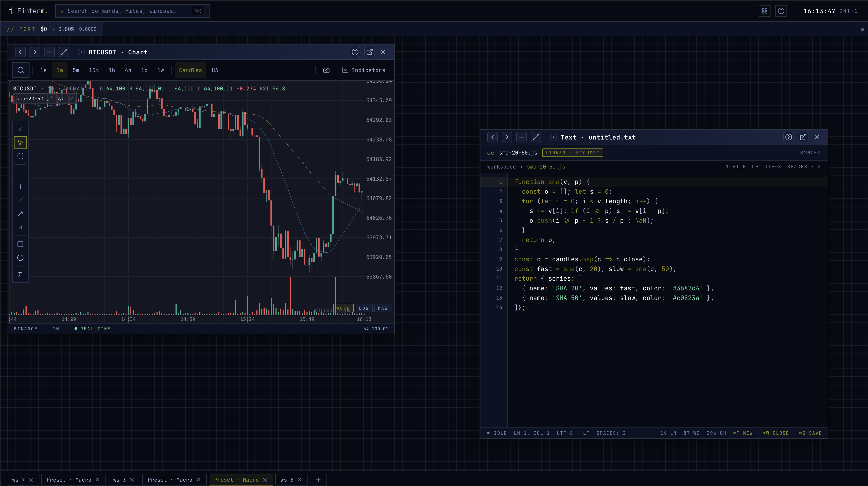Click the LINKED · BTCUSDT badge
Screen dimensions: 868x486
572,153
